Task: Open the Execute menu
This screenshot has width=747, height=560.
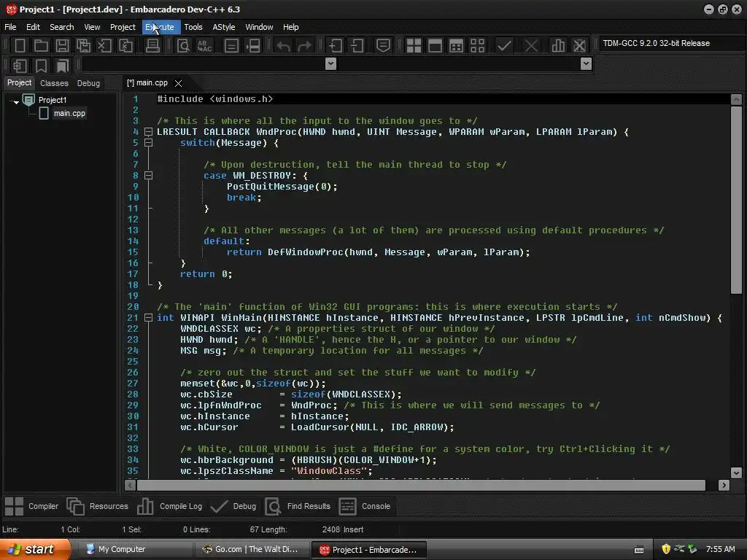Action: 160,27
